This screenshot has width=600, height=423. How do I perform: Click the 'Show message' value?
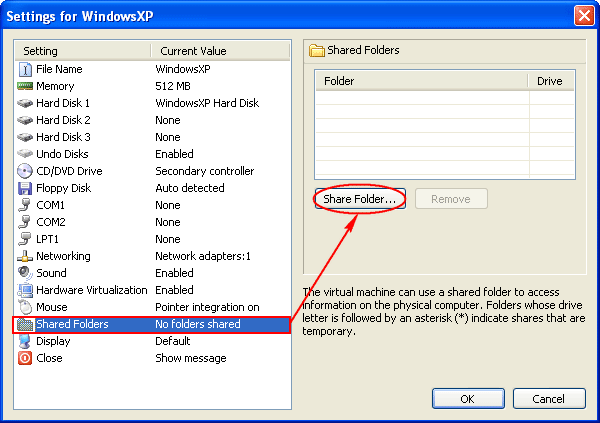click(x=191, y=358)
